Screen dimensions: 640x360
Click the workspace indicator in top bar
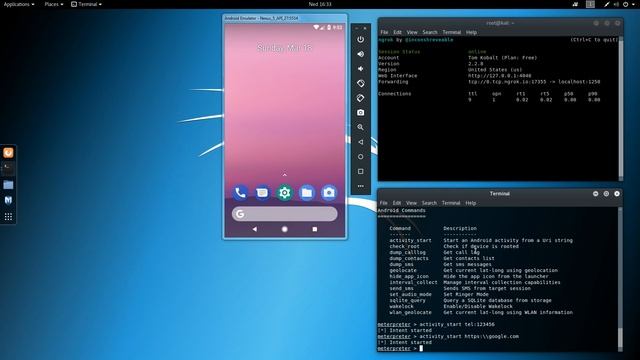click(x=590, y=4)
